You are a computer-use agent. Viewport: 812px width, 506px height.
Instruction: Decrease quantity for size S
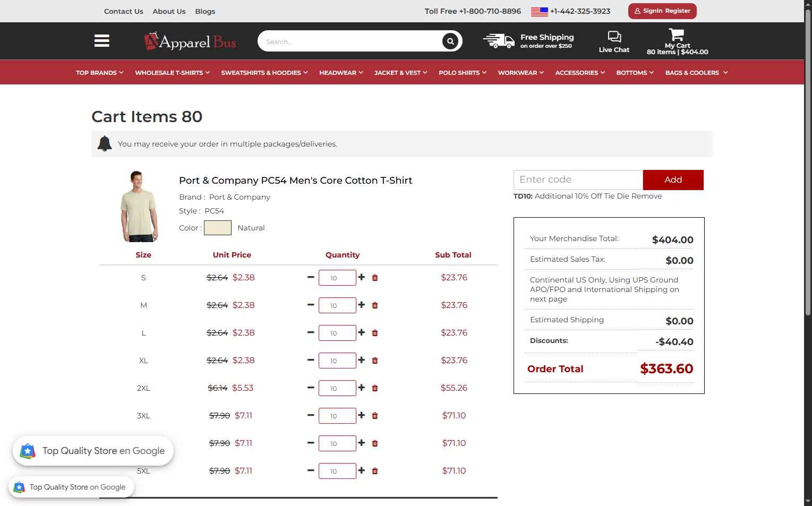[311, 277]
